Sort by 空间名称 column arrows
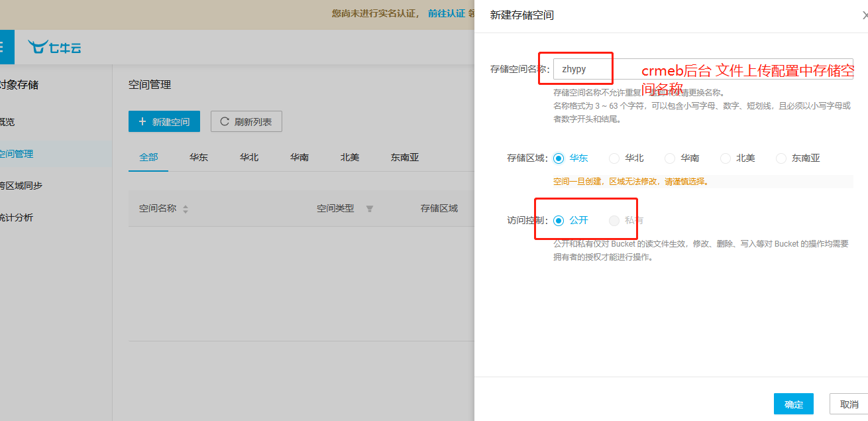The image size is (868, 421). coord(186,209)
